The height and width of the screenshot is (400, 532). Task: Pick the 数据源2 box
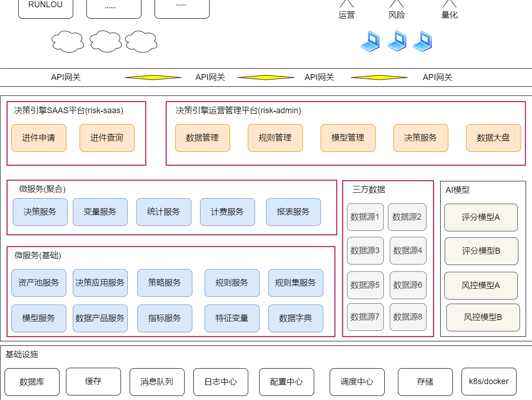point(407,217)
